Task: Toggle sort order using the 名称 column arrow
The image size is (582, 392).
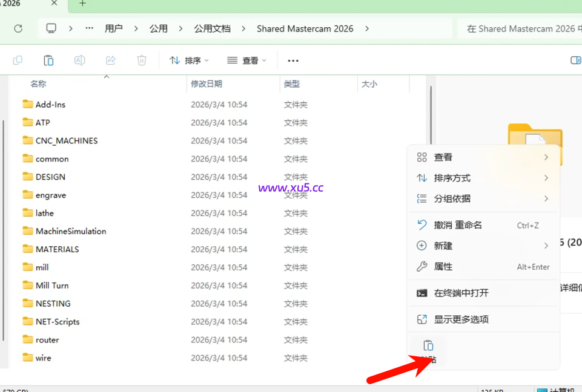Action: tap(105, 77)
